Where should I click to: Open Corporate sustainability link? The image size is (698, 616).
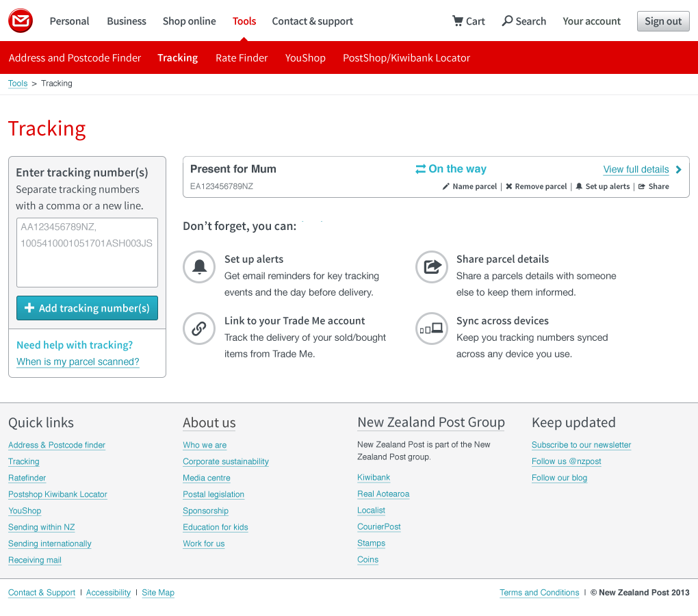tap(226, 461)
